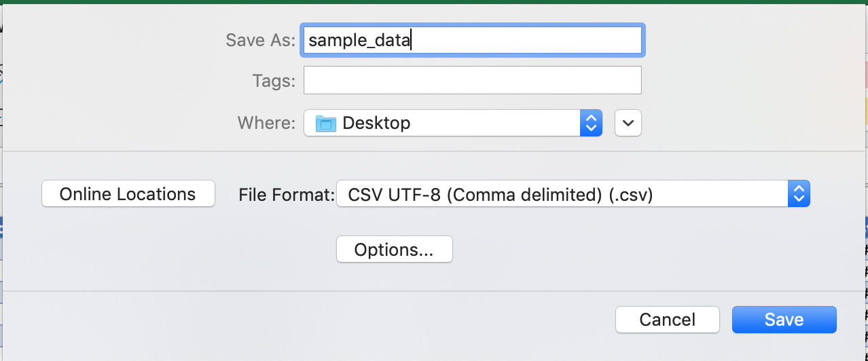Open the Options... dialog

[x=394, y=250]
